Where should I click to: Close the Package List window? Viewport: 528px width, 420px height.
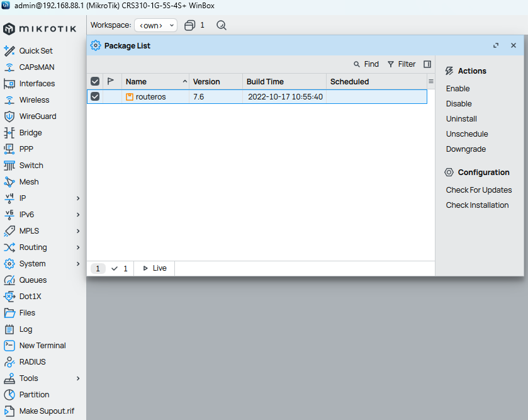[513, 45]
